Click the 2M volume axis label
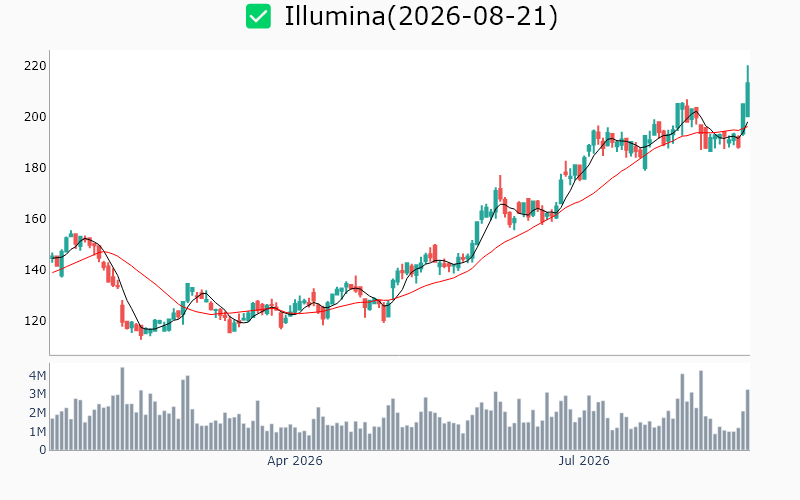This screenshot has width=800, height=500. [x=37, y=413]
